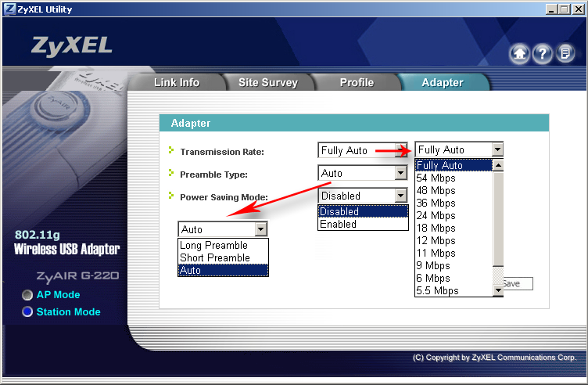Choose 36 Mbps from the rate list

point(454,203)
